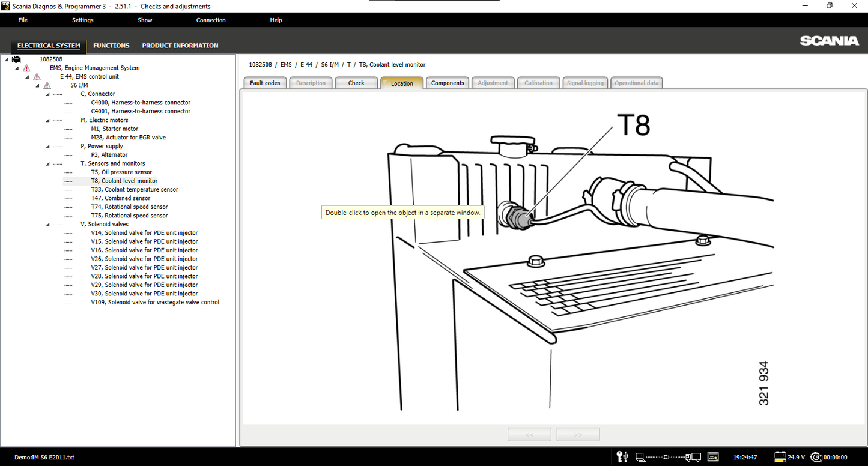868x466 pixels.
Task: Click the certificate icon in the status bar
Action: (713, 457)
